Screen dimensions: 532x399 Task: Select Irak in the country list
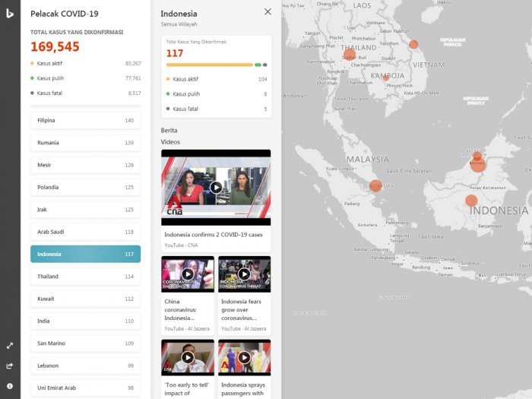(85, 210)
